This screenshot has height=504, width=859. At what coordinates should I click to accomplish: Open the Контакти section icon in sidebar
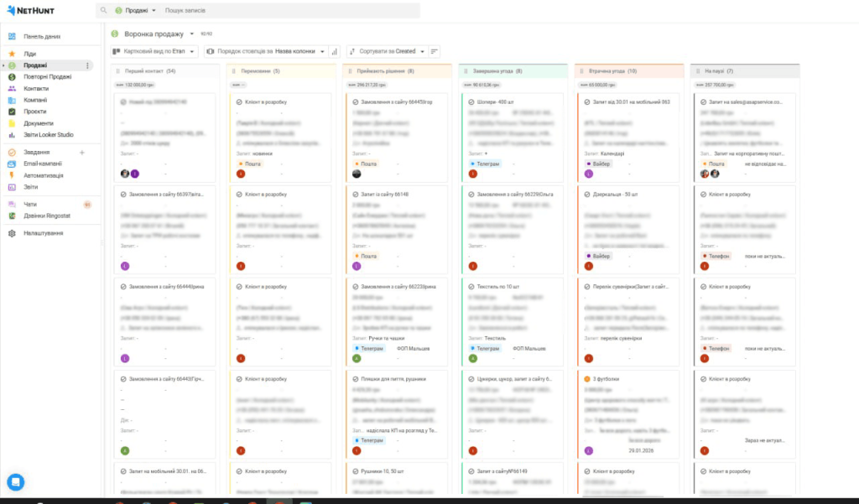[x=12, y=87]
